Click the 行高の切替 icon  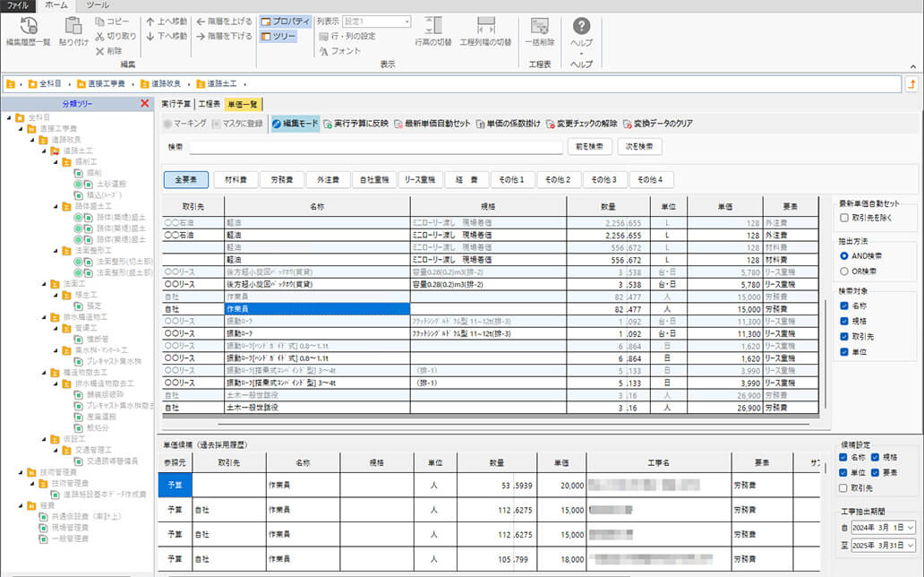coord(432,31)
